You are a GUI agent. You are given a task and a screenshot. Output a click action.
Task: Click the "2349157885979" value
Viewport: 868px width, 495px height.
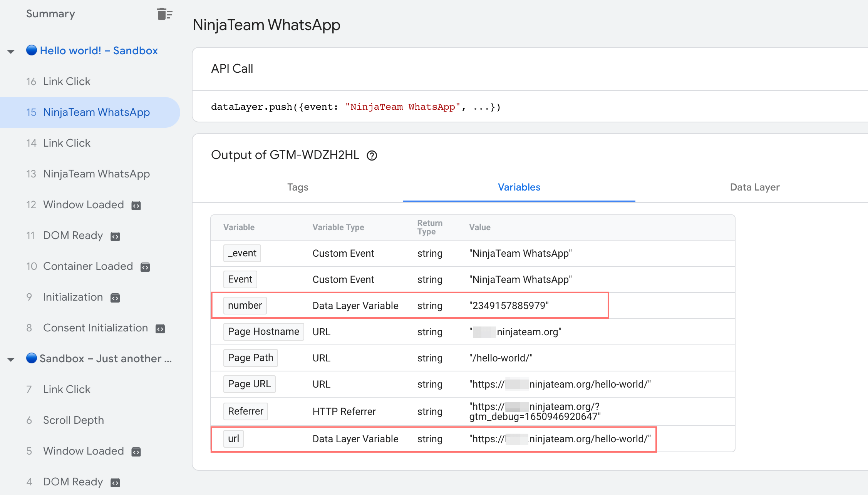pyautogui.click(x=509, y=306)
